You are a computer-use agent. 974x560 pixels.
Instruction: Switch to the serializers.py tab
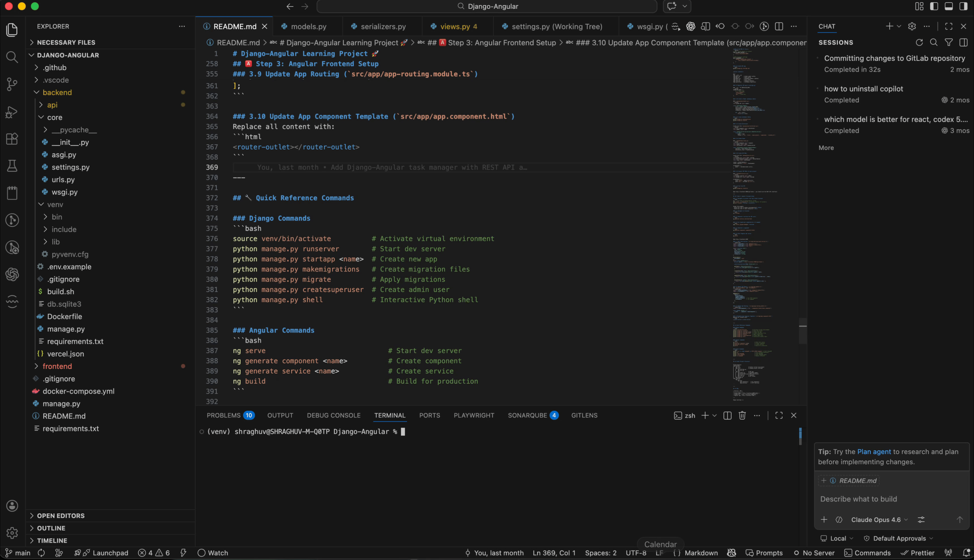pyautogui.click(x=383, y=26)
